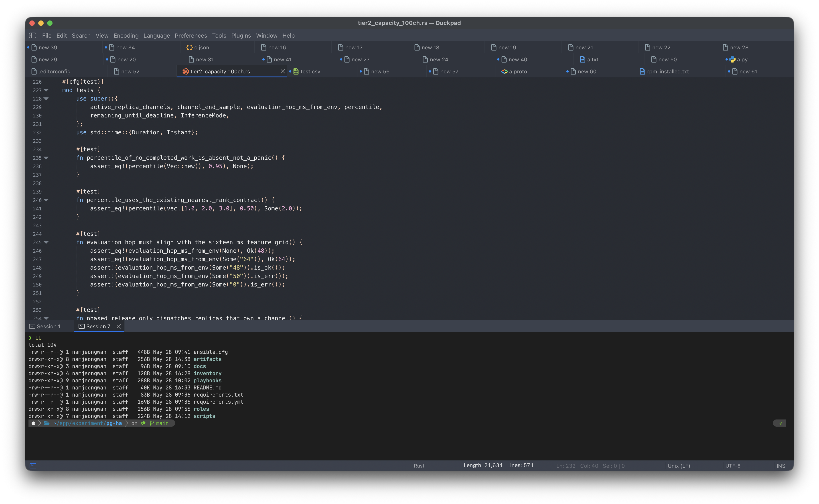Open the Plugins menu
Image resolution: width=819 pixels, height=504 pixels.
tap(241, 35)
